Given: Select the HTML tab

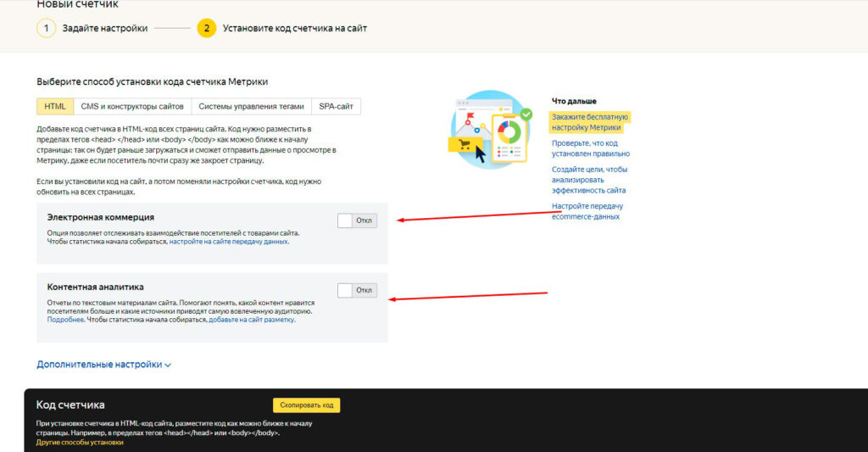Looking at the screenshot, I should [x=55, y=106].
